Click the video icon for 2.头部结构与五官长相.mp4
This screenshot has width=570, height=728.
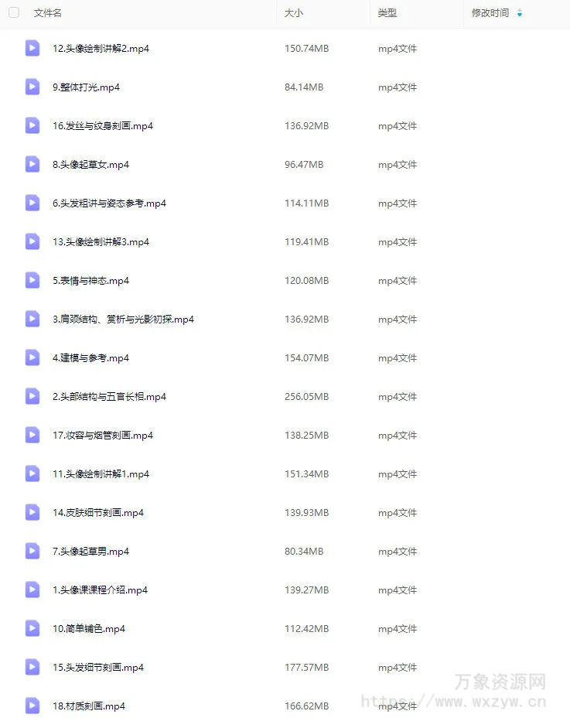32,397
